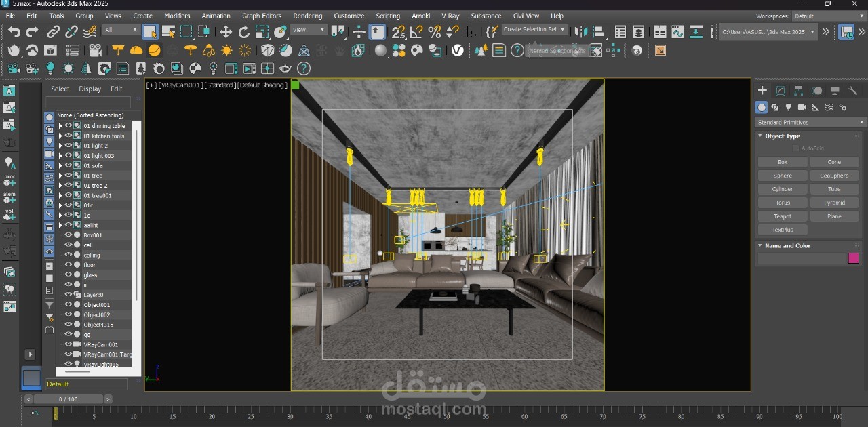Expand the 01 kitchen tools group
Screen dimensions: 868x427
[x=60, y=136]
